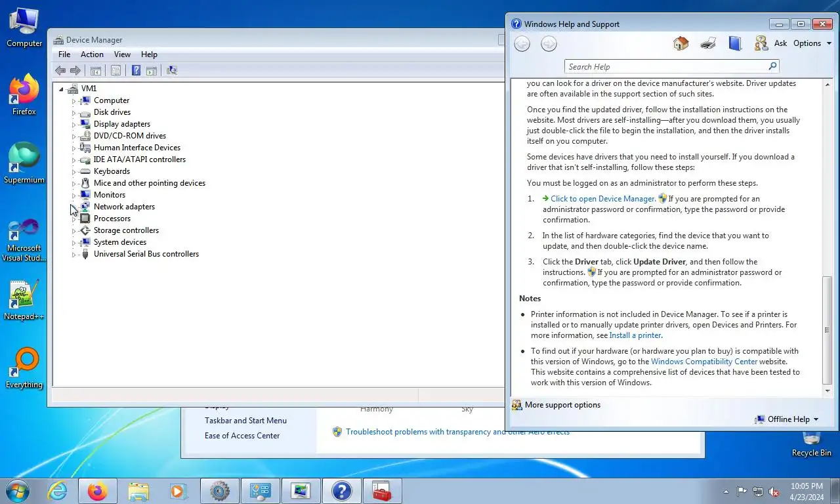
Task: Select Human Interface Devices tree item
Action: click(x=137, y=148)
